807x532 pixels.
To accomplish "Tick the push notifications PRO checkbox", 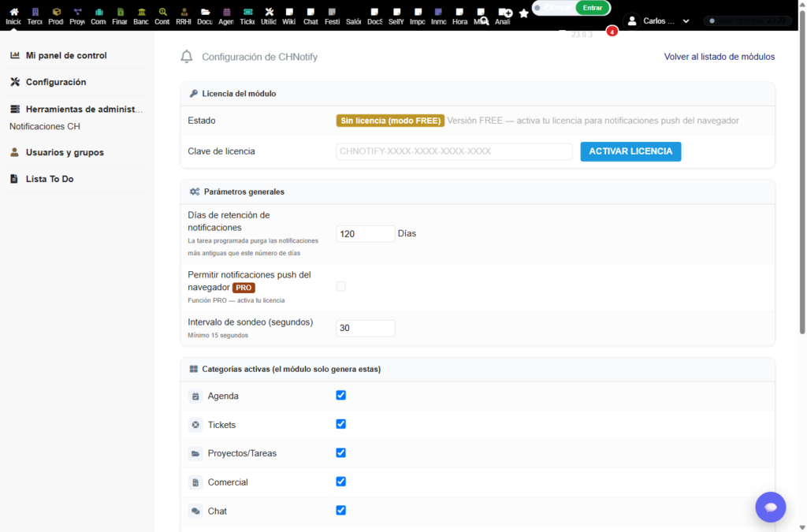I will pos(340,287).
